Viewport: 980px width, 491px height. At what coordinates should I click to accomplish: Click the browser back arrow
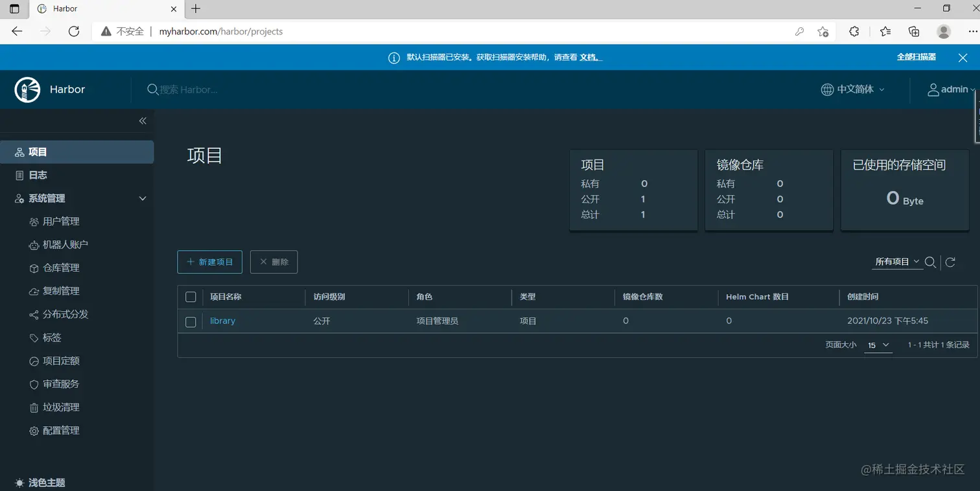click(x=17, y=31)
